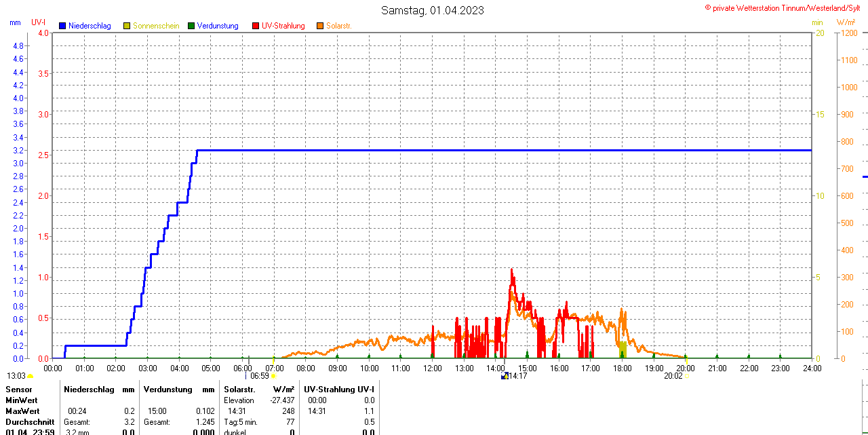Click the Solarstr. MaxWert value 248
The height and width of the screenshot is (435, 868).
click(288, 411)
